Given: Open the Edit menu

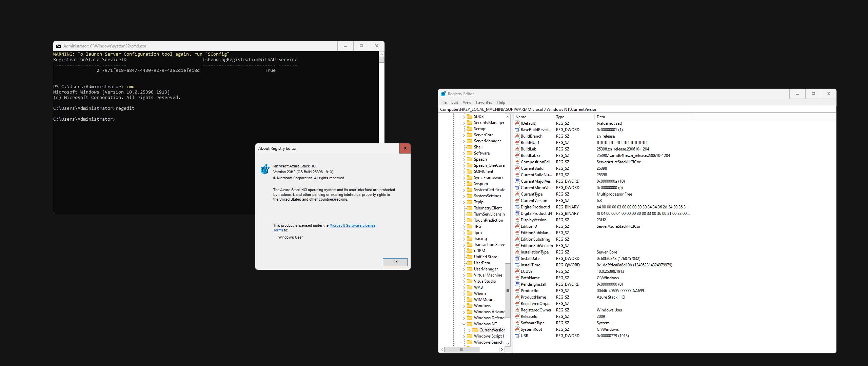Looking at the screenshot, I should [x=454, y=102].
